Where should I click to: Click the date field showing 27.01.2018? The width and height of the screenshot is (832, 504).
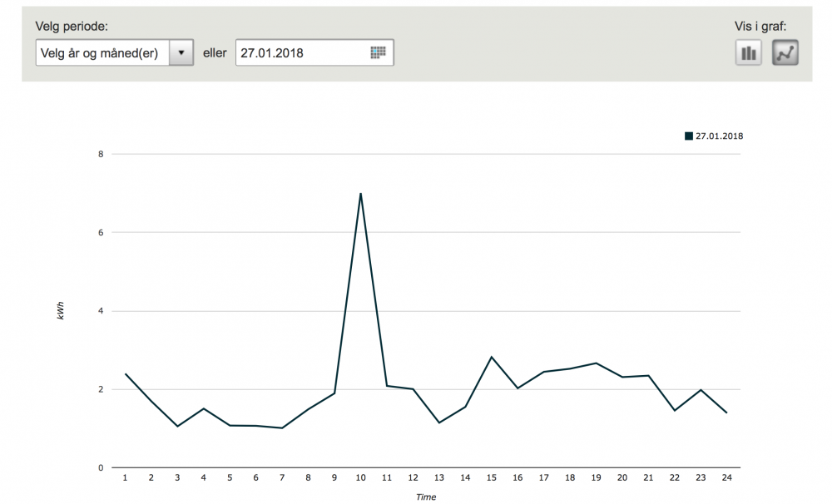[301, 53]
